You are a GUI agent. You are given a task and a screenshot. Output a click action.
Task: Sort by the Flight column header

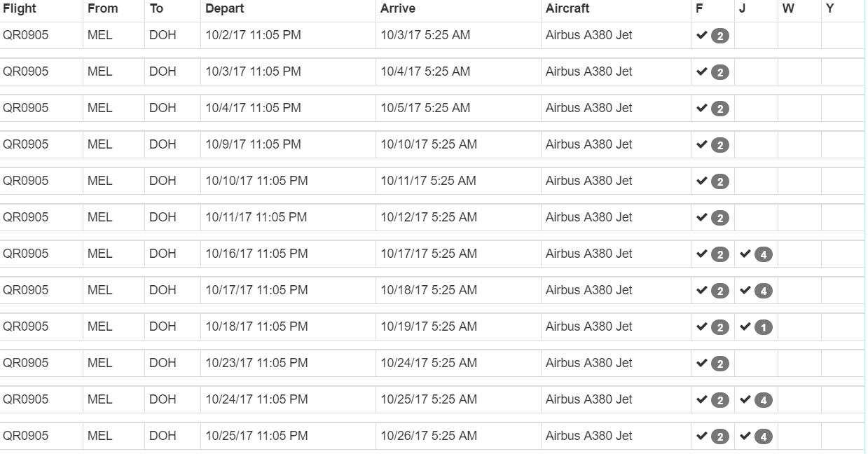point(20,8)
